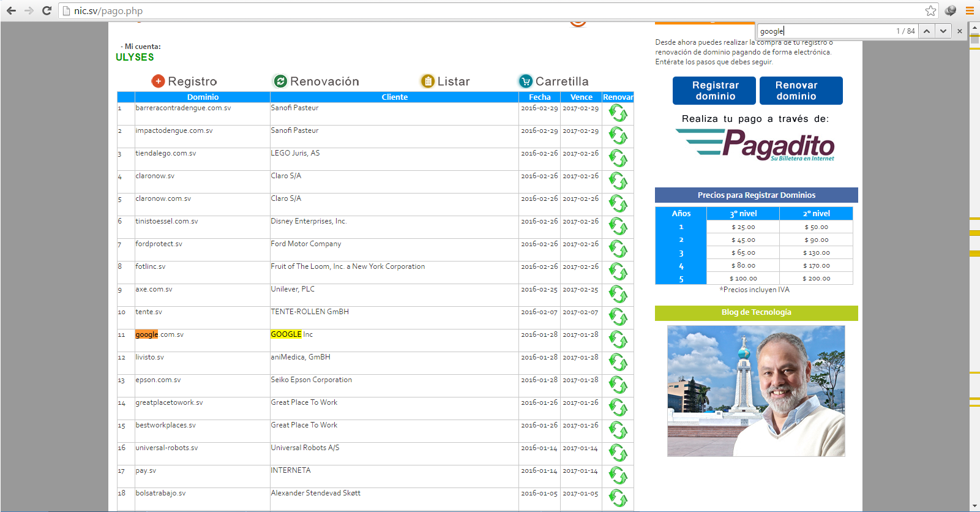Renew epson.com.sv with green icon
Viewport: 980px width, 512px height.
click(618, 385)
